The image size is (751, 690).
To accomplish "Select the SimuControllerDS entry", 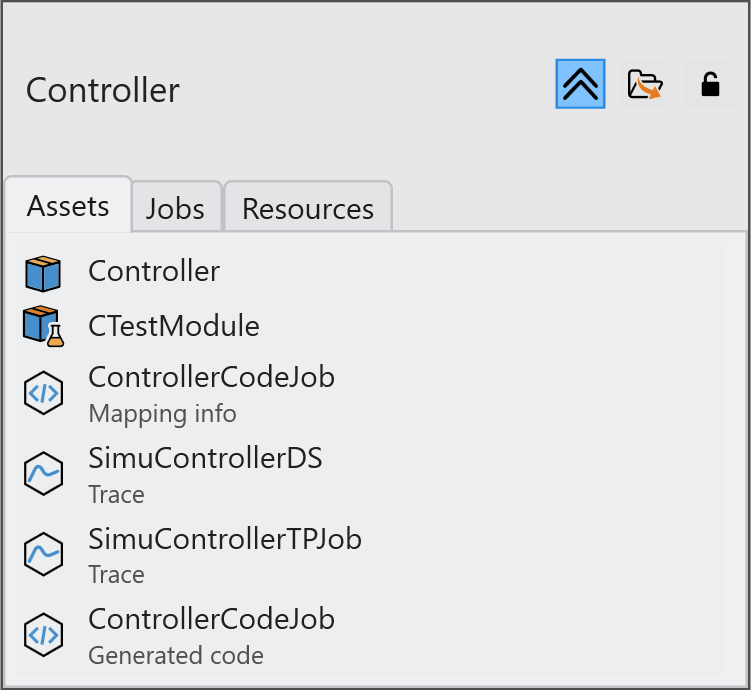I will 205,458.
